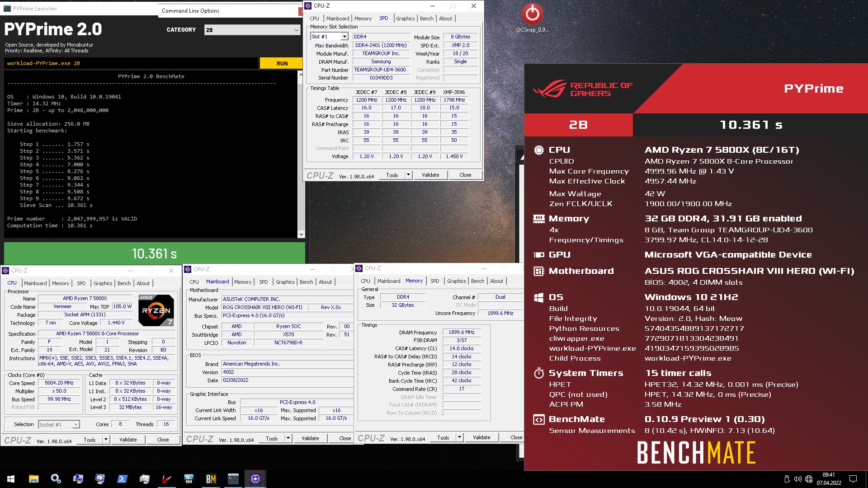Click Close in the Mainboard CPU-Z window
The image size is (868, 488).
coord(344,438)
